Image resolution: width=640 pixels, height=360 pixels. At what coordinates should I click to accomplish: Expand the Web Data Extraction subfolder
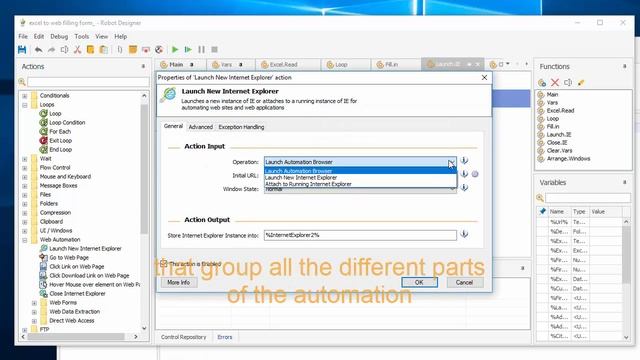pos(34,312)
